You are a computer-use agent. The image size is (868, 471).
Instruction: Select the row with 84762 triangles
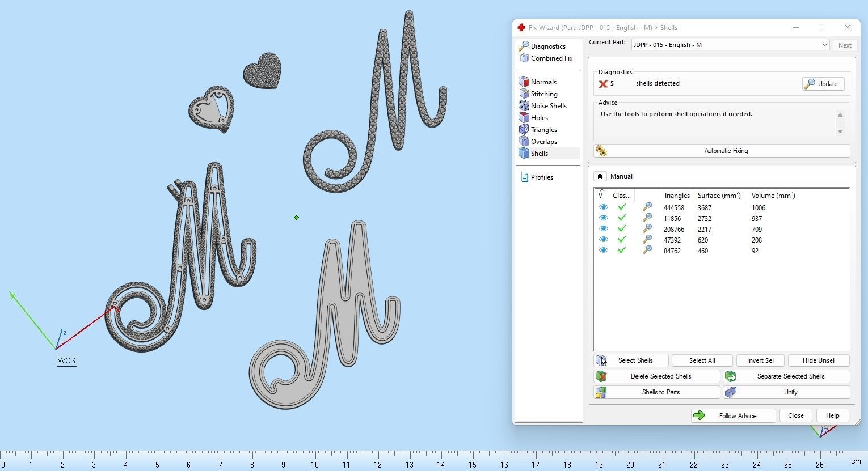click(x=722, y=251)
